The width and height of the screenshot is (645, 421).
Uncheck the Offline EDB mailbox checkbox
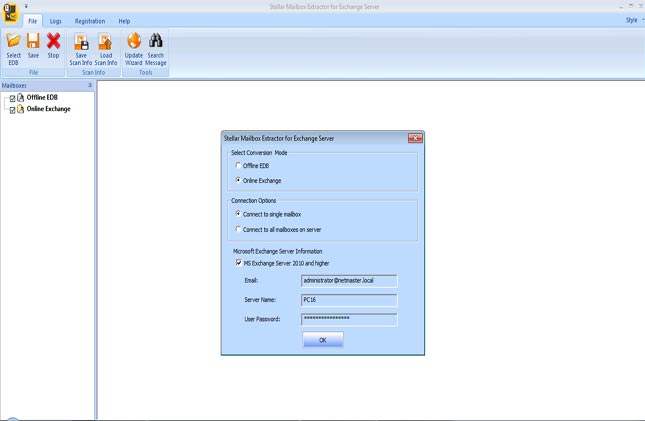pyautogui.click(x=12, y=98)
